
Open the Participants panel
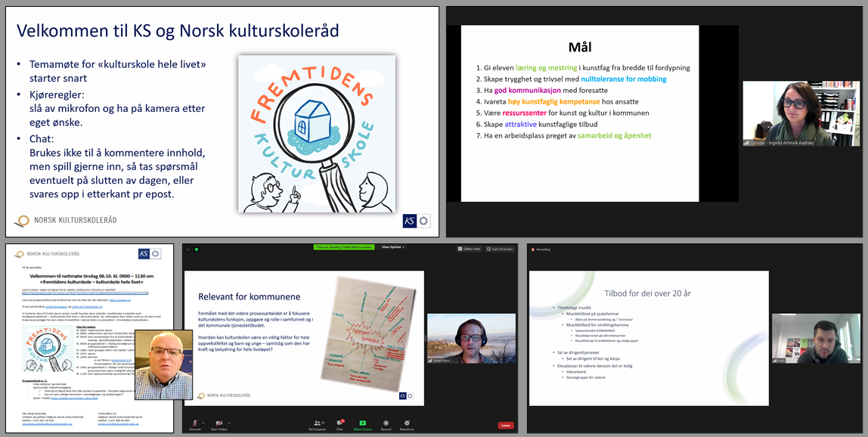pos(317,423)
